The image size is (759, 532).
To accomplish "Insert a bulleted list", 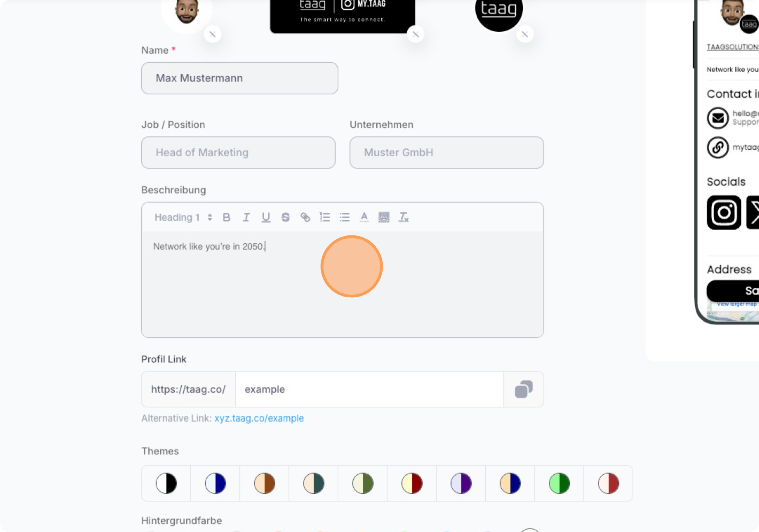I will pyautogui.click(x=344, y=217).
